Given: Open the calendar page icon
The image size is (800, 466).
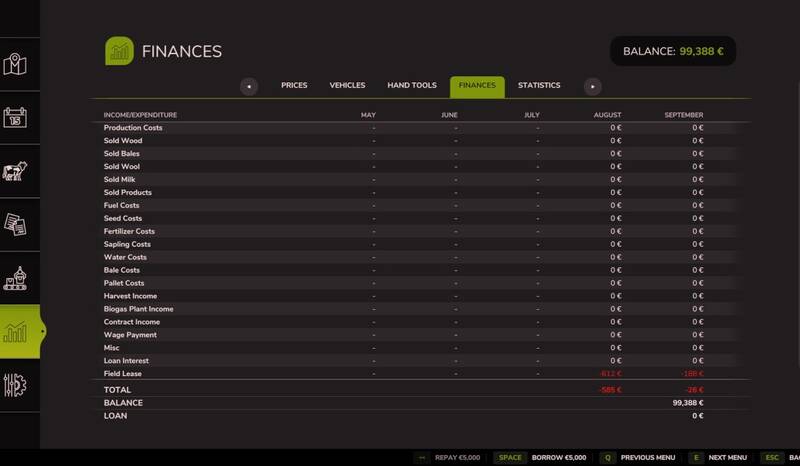Looking at the screenshot, I should coord(15,117).
